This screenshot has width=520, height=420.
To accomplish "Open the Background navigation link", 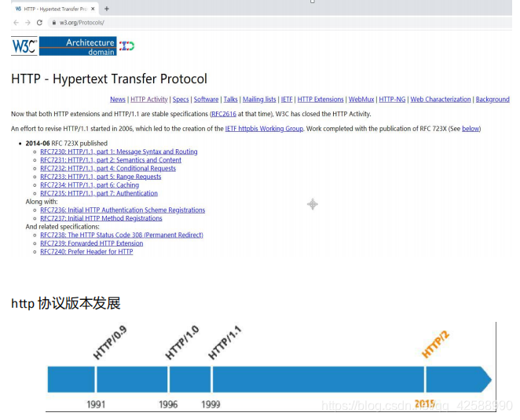I will 493,100.
